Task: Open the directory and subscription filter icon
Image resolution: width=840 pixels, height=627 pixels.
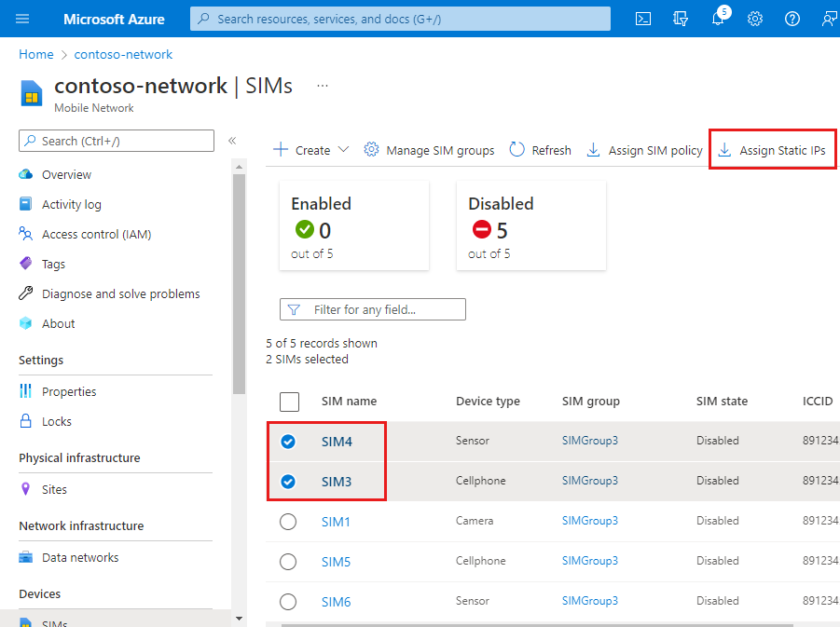Action: tap(680, 18)
